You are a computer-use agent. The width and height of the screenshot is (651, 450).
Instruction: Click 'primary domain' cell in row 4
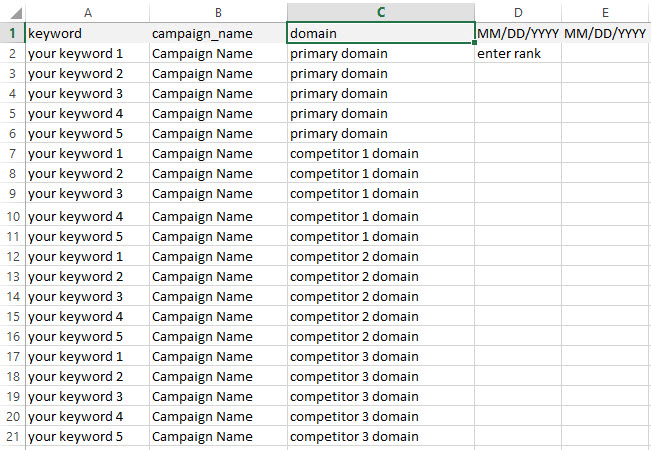click(x=381, y=94)
